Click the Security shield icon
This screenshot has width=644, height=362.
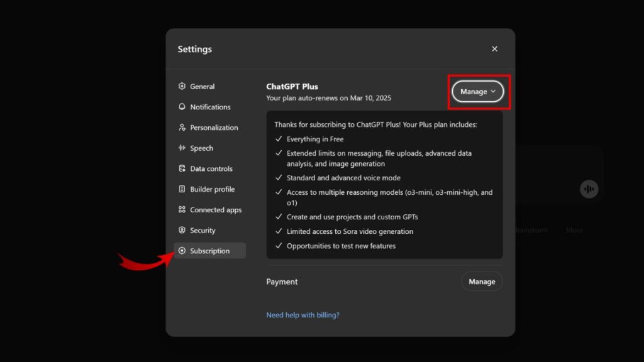click(x=182, y=230)
